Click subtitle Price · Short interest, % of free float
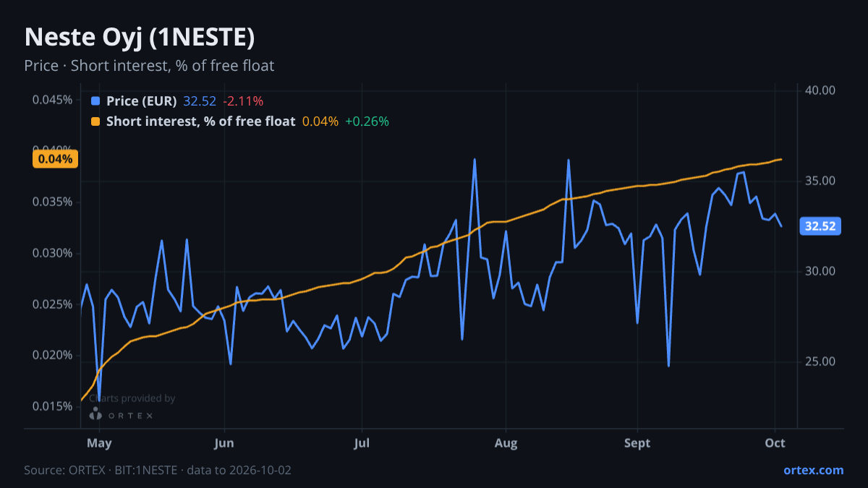The width and height of the screenshot is (868, 488). 149,66
